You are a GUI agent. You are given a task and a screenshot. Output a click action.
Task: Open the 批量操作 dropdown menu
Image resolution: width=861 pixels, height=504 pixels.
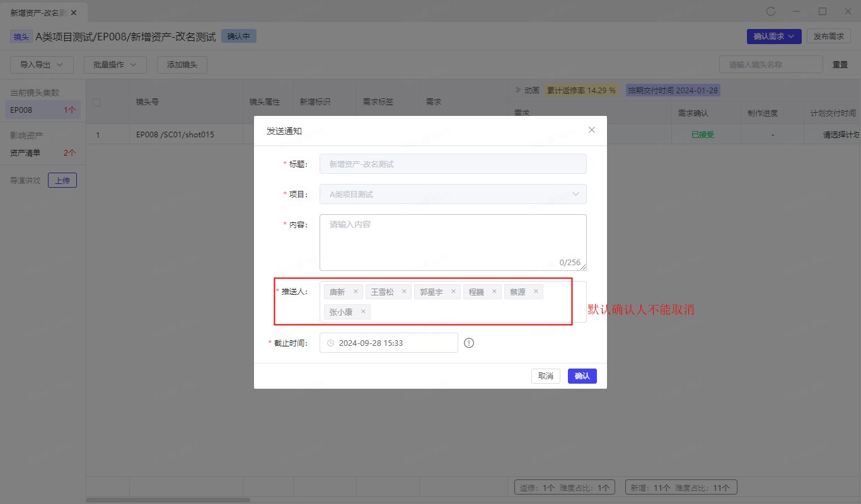click(115, 65)
